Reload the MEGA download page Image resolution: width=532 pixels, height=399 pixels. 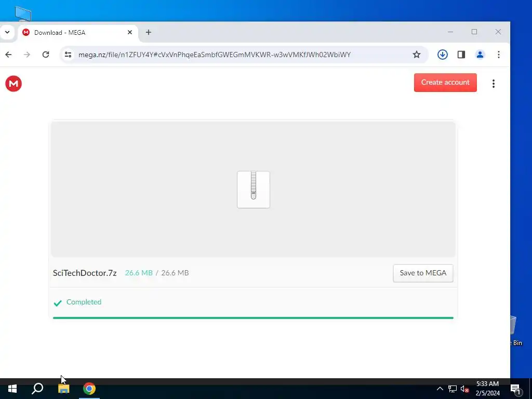(x=46, y=55)
